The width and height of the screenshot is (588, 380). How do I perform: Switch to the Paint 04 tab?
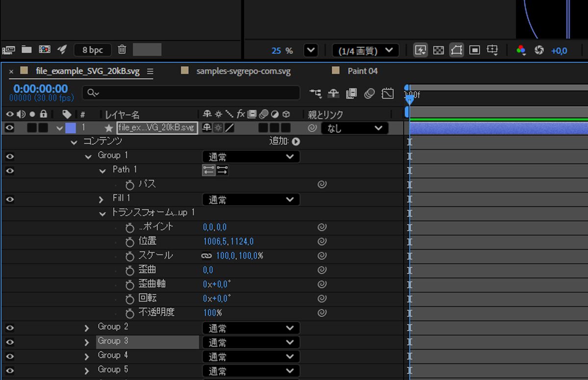(x=363, y=71)
